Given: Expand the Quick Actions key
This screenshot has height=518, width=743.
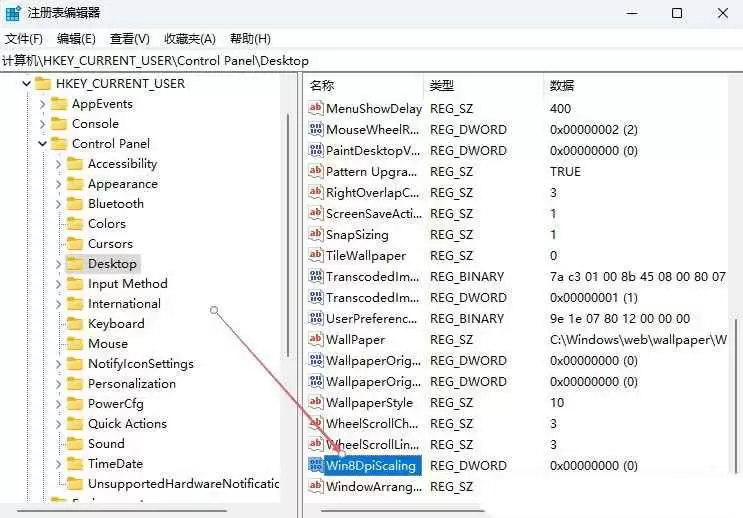Looking at the screenshot, I should pos(58,424).
